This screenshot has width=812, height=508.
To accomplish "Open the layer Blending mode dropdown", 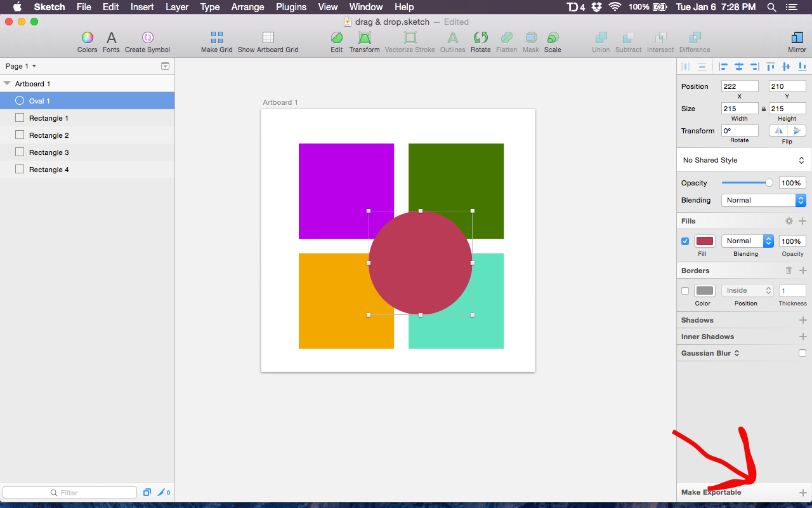I will pyautogui.click(x=764, y=200).
